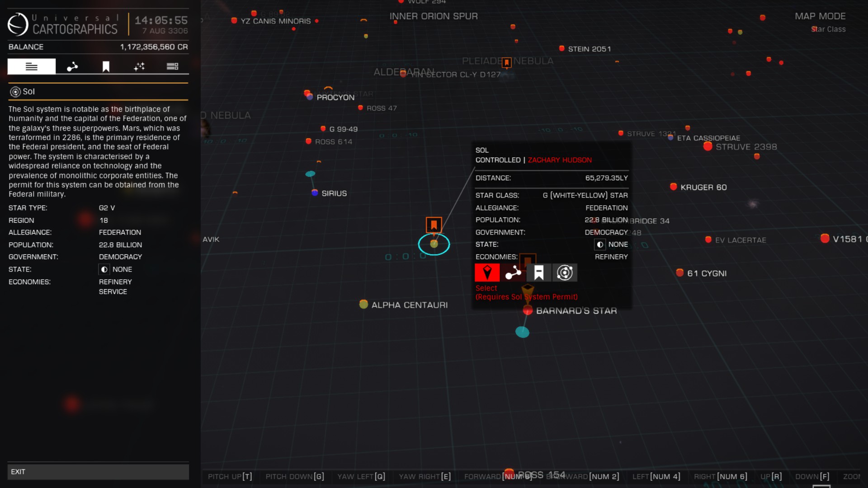Select the Alpha Centauri star
Viewport: 868px width, 488px height.
point(363,304)
